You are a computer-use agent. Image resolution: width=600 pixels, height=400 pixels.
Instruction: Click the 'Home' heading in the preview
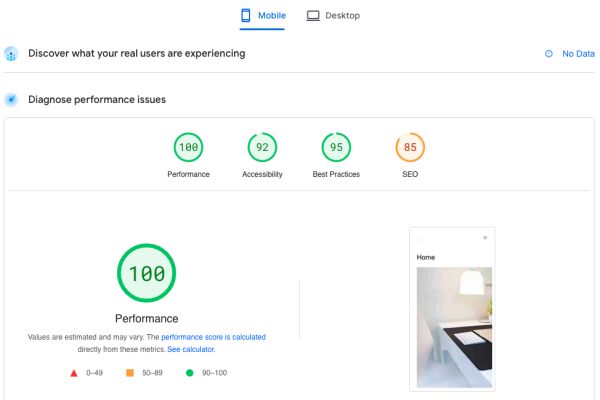coord(426,257)
